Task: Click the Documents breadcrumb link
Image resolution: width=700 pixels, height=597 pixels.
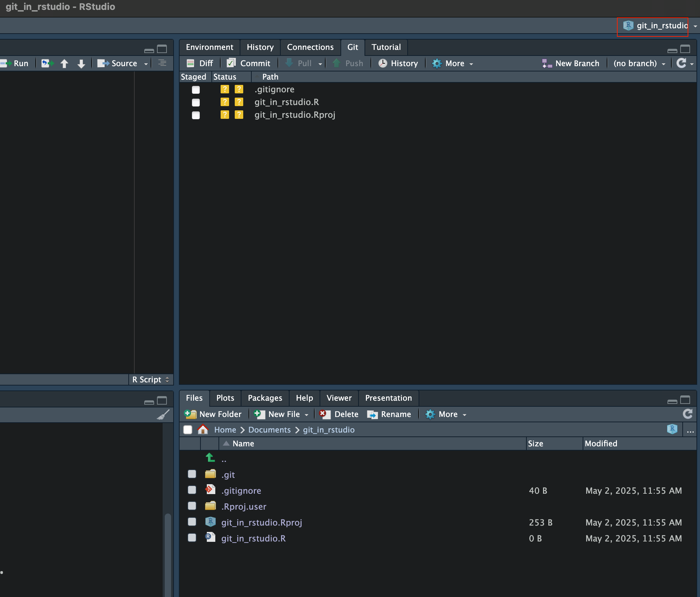Action: click(x=269, y=430)
